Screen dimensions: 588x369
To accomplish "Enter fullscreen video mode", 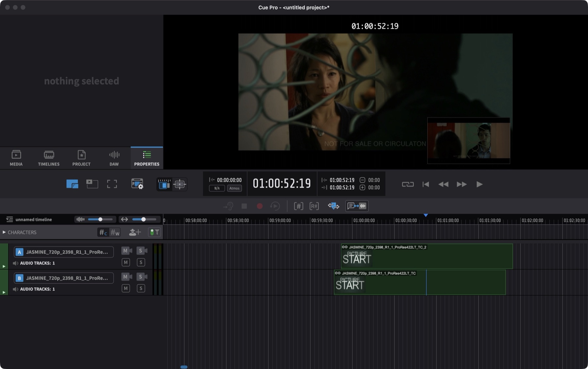I will click(x=112, y=184).
